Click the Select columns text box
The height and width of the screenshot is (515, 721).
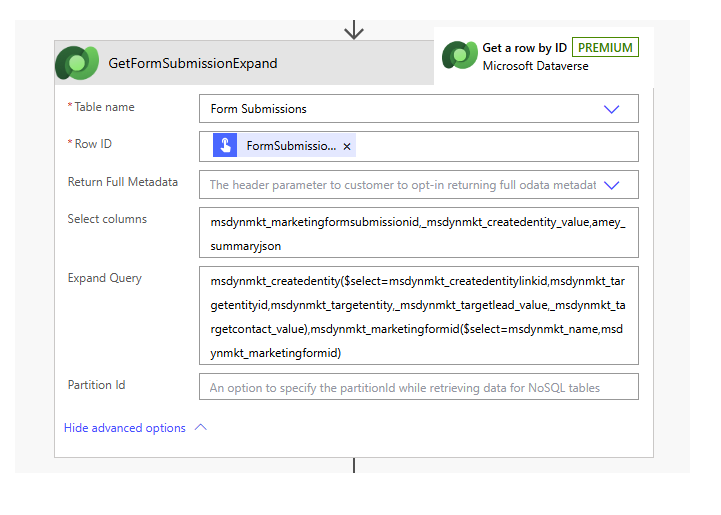(x=418, y=233)
